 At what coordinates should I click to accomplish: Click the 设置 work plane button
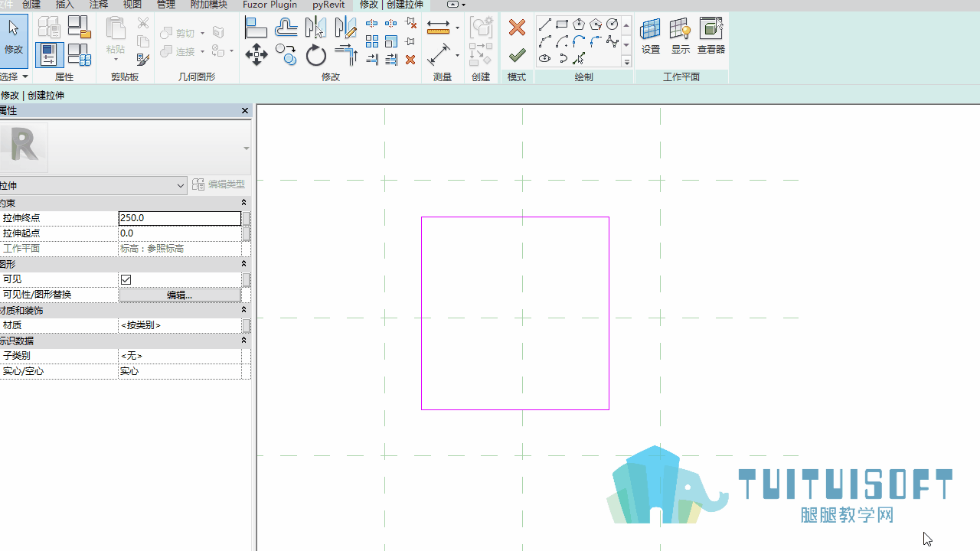(651, 37)
